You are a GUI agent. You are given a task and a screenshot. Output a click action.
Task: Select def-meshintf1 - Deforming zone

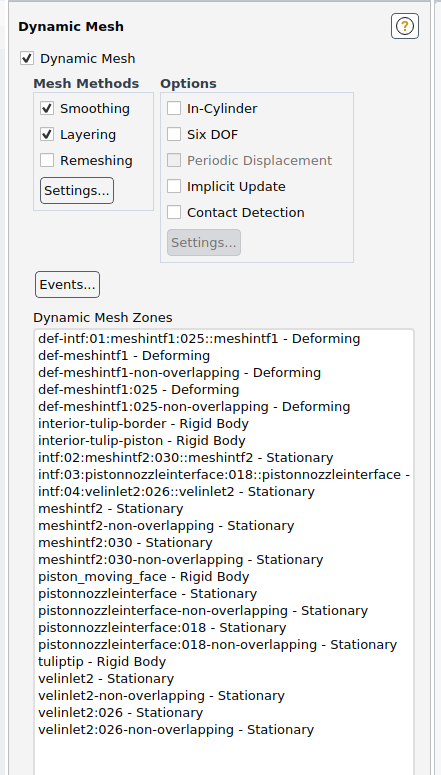(124, 356)
